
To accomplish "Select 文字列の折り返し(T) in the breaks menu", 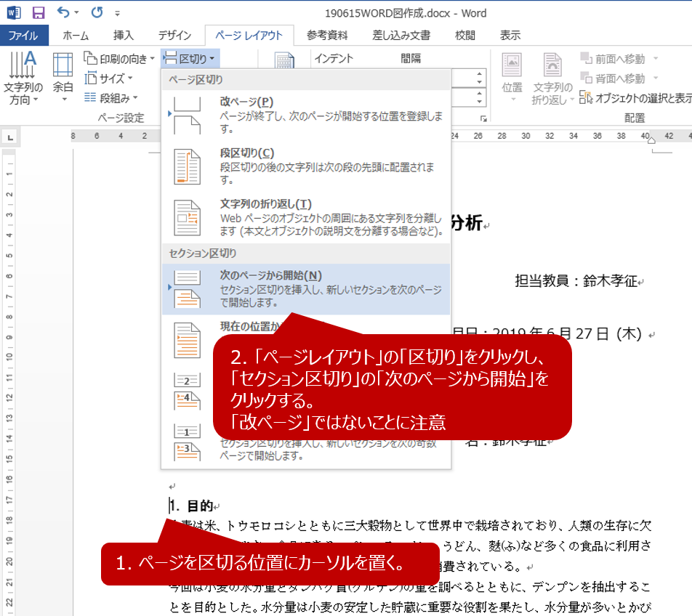I will (x=305, y=217).
